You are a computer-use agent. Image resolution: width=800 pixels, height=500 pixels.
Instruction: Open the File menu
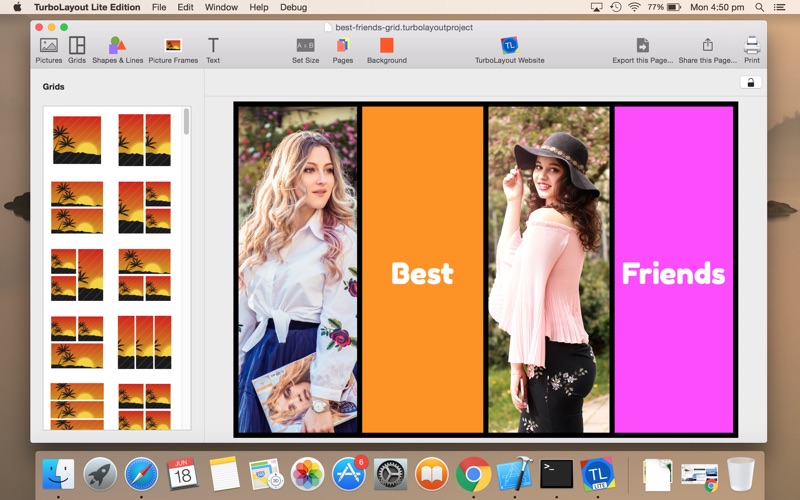click(x=159, y=7)
